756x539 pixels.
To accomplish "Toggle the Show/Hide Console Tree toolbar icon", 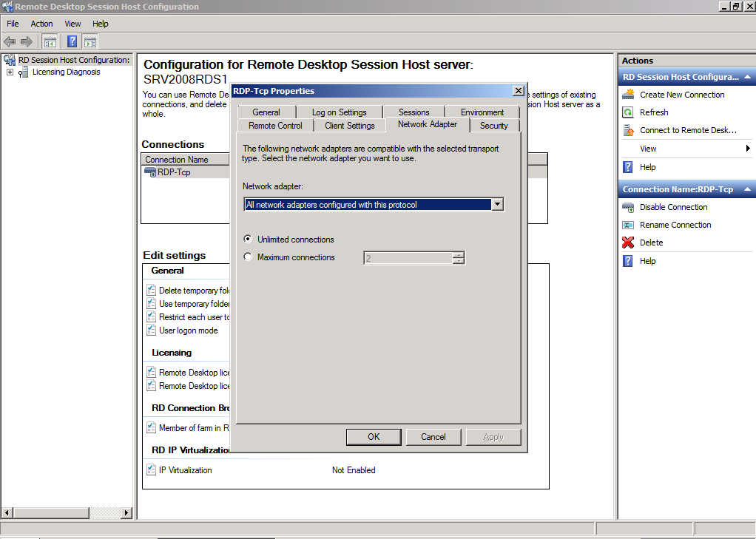I will click(x=50, y=42).
